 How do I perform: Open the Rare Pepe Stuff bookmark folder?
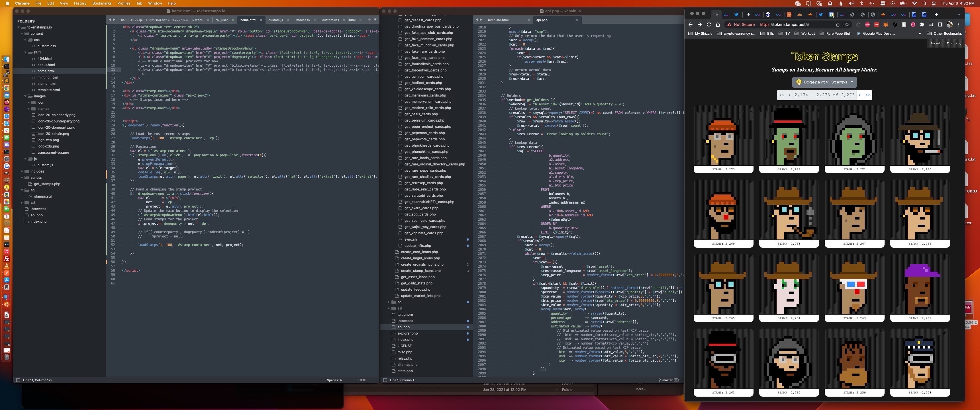[836, 34]
